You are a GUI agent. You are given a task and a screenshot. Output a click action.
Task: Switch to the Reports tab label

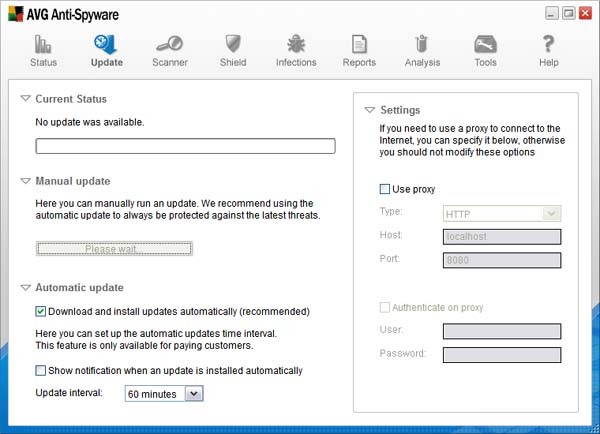[359, 62]
